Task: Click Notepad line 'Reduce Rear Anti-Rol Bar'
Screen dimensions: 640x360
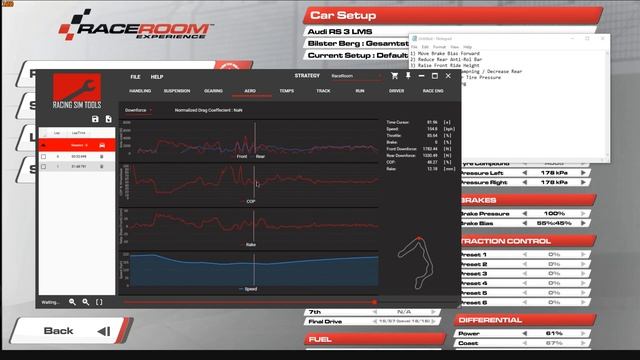Action: click(x=446, y=60)
